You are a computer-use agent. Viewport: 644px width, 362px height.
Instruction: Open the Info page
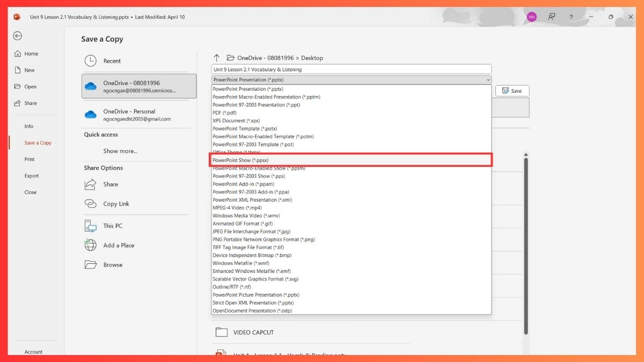29,127
